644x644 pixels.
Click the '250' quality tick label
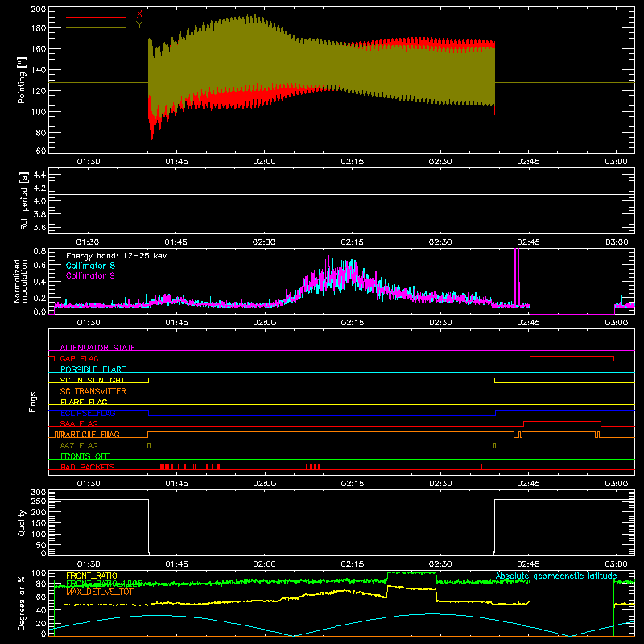pyautogui.click(x=39, y=502)
